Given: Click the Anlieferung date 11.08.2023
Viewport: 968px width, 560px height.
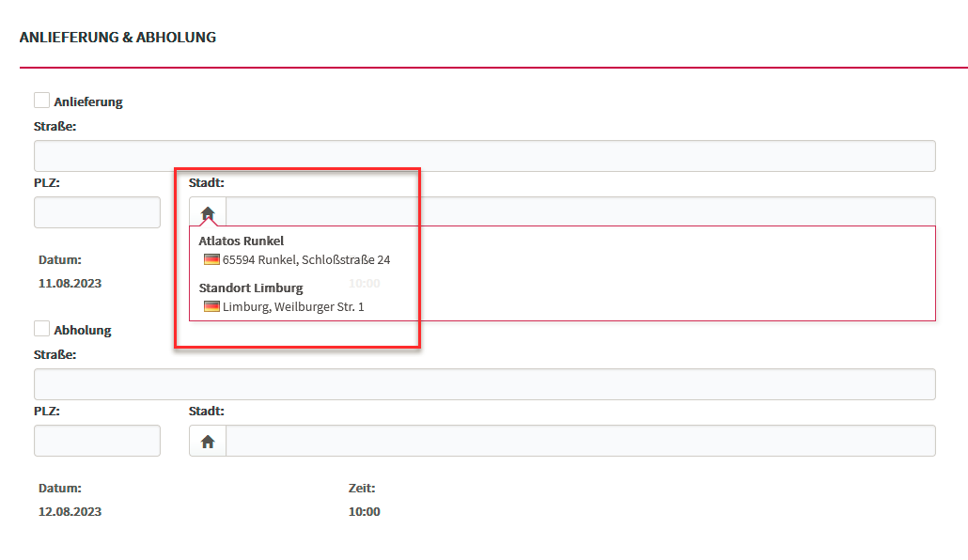Looking at the screenshot, I should [70, 284].
